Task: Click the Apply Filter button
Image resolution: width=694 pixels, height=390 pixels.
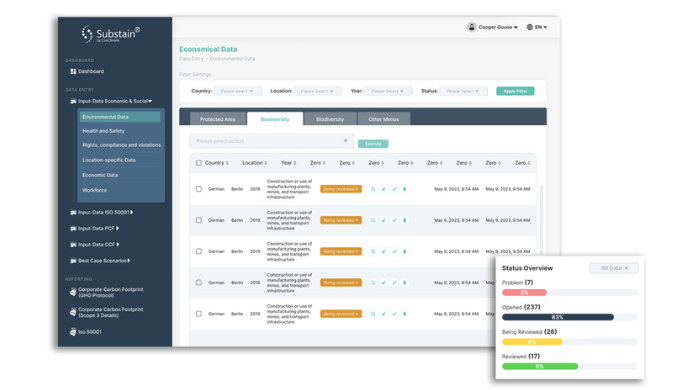Action: coord(515,91)
